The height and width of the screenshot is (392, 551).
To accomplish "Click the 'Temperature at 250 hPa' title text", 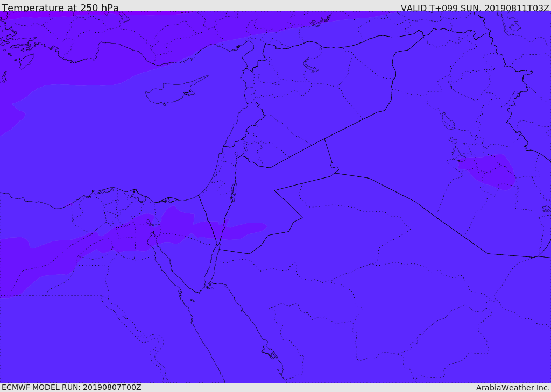I will click(60, 8).
